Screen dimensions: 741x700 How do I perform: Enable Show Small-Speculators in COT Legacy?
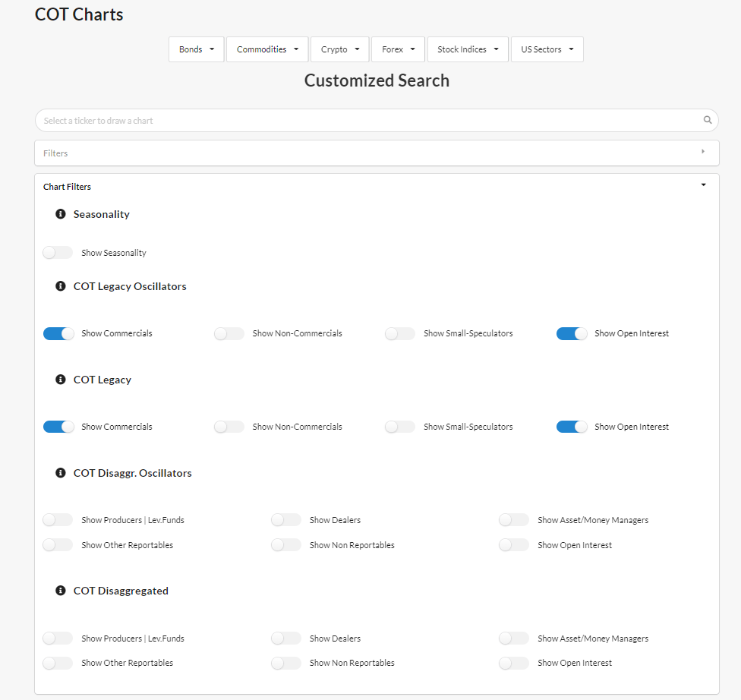click(x=400, y=426)
